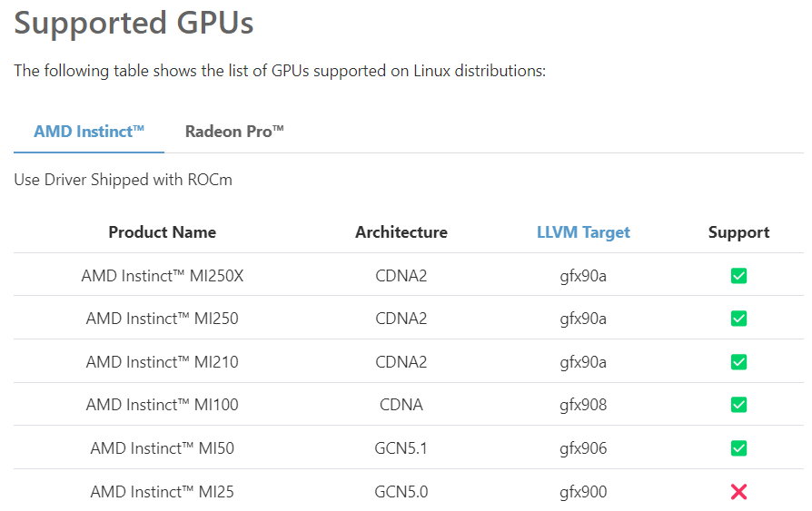Click the green check in MI50 row
The height and width of the screenshot is (511, 812).
(x=738, y=448)
